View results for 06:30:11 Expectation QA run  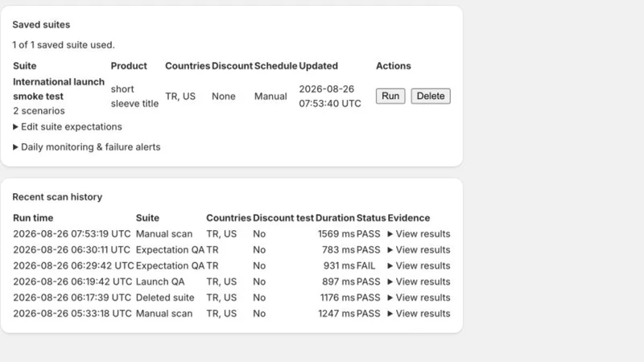click(x=419, y=250)
